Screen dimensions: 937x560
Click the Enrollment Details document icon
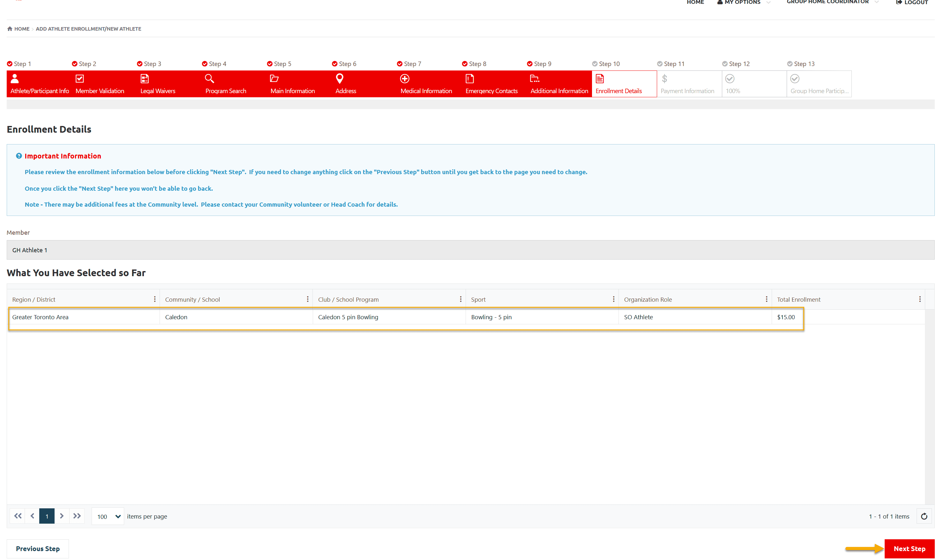tap(600, 78)
